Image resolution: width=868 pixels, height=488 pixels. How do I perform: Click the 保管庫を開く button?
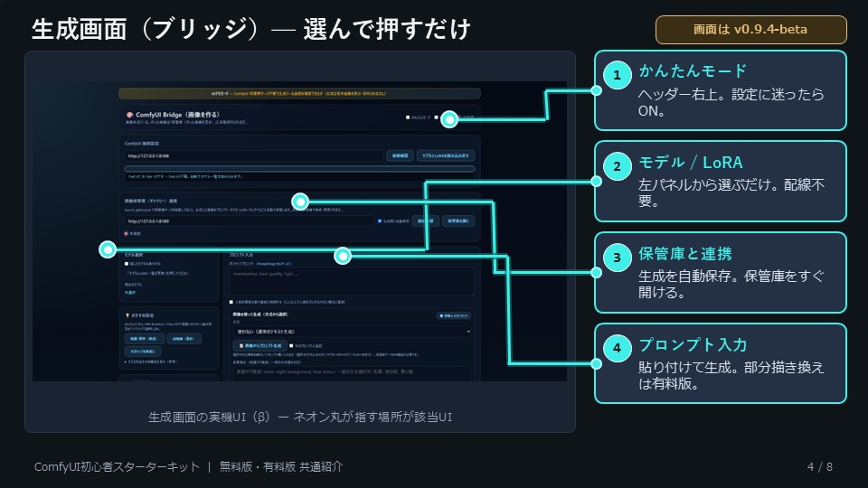pos(458,221)
